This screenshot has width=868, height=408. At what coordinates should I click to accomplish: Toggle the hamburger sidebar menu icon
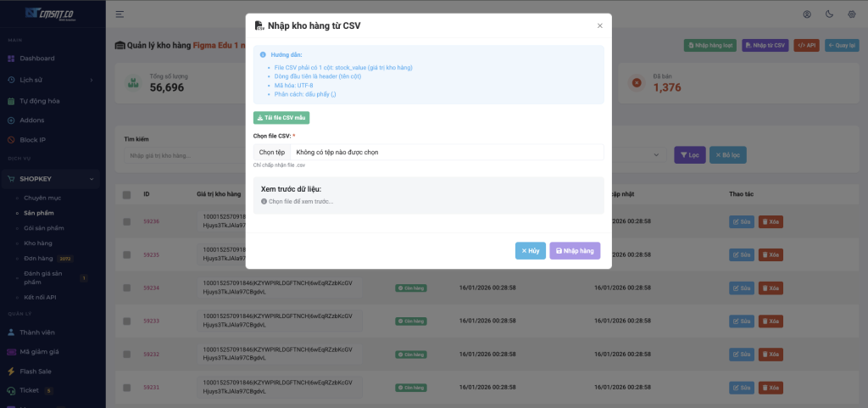click(120, 14)
